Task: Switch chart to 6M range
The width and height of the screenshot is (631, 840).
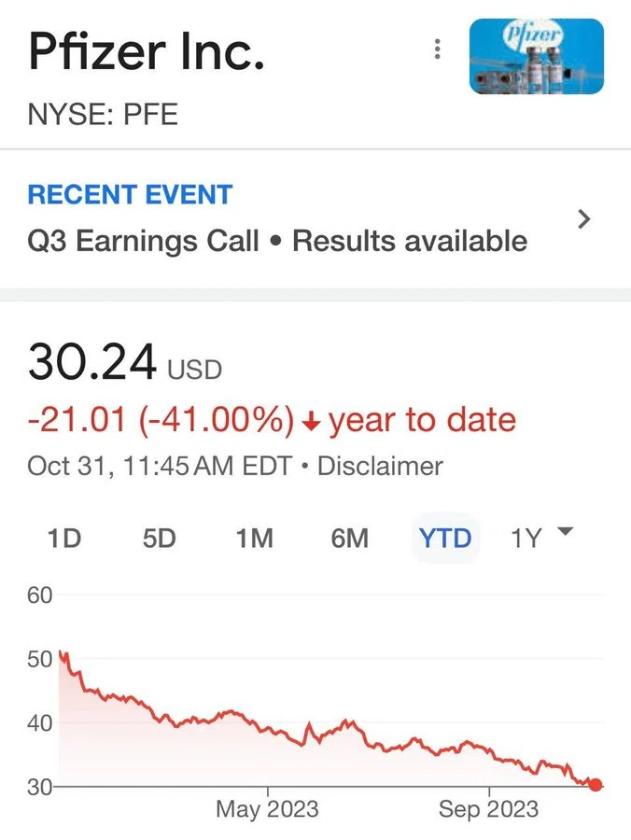Action: click(x=349, y=538)
